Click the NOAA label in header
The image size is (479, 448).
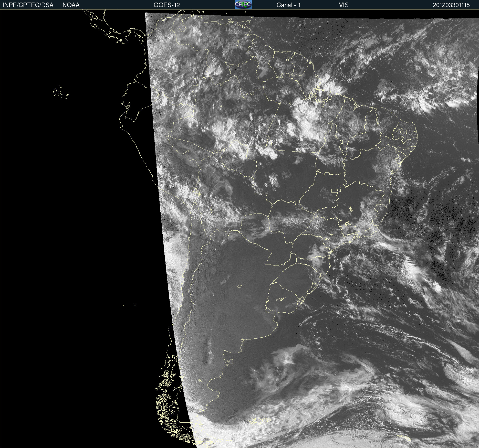pyautogui.click(x=71, y=5)
